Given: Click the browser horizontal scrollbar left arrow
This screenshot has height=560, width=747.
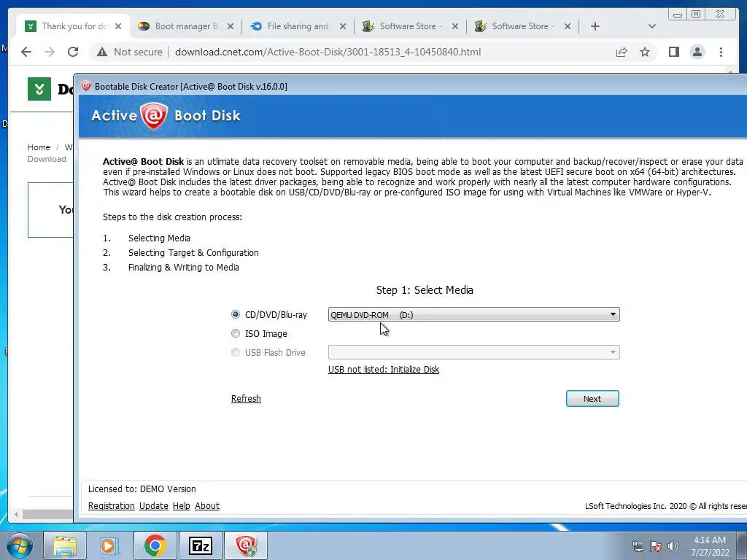Looking at the screenshot, I should [x=16, y=514].
